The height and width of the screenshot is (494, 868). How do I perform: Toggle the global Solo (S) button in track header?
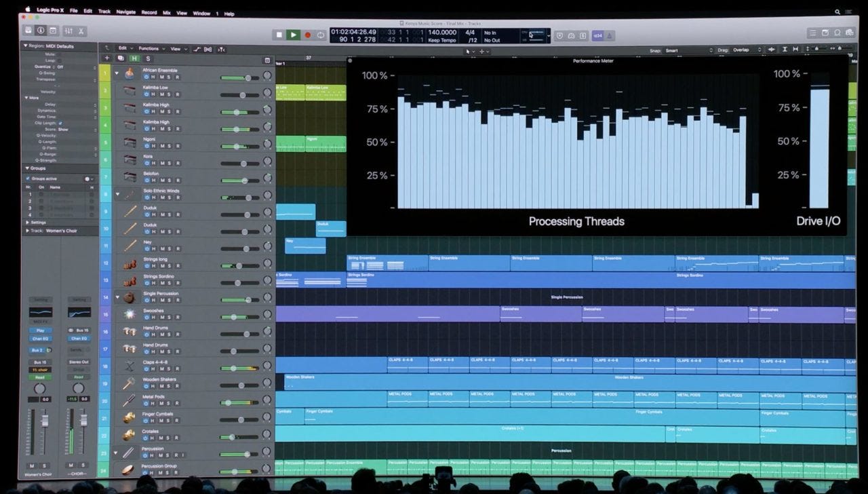click(x=148, y=58)
